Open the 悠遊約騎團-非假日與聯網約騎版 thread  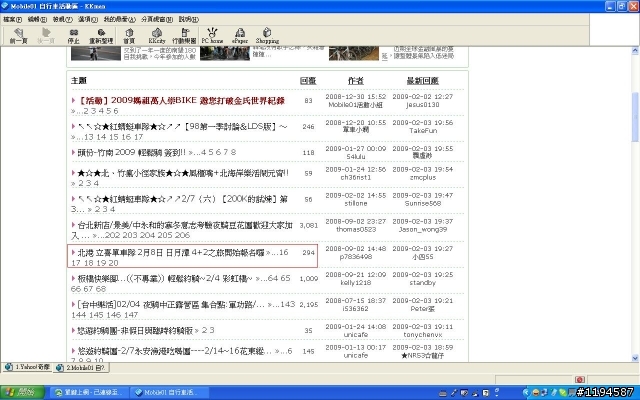point(135,331)
